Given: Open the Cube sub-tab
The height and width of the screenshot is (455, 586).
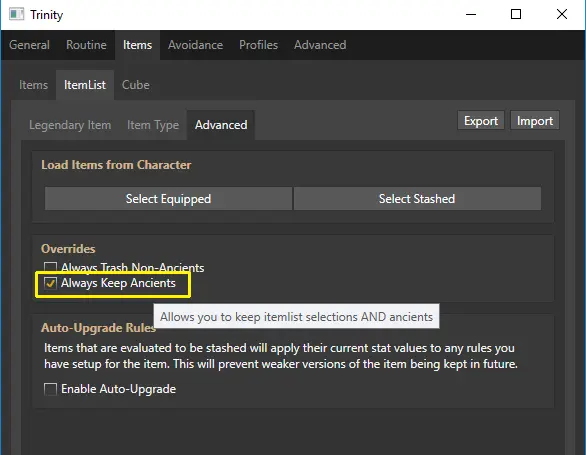Looking at the screenshot, I should (x=136, y=85).
